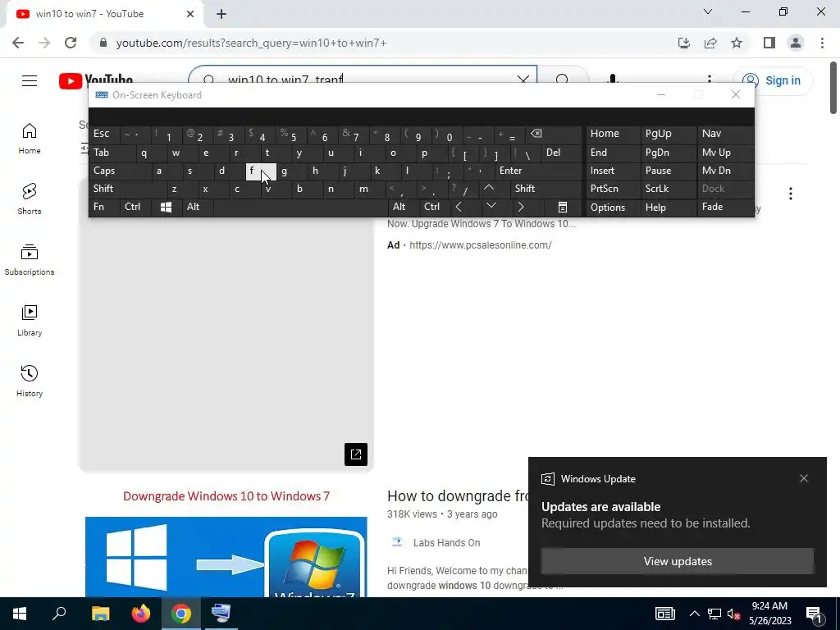Click the browser back arrow
This screenshot has width=840, height=630.
point(18,43)
